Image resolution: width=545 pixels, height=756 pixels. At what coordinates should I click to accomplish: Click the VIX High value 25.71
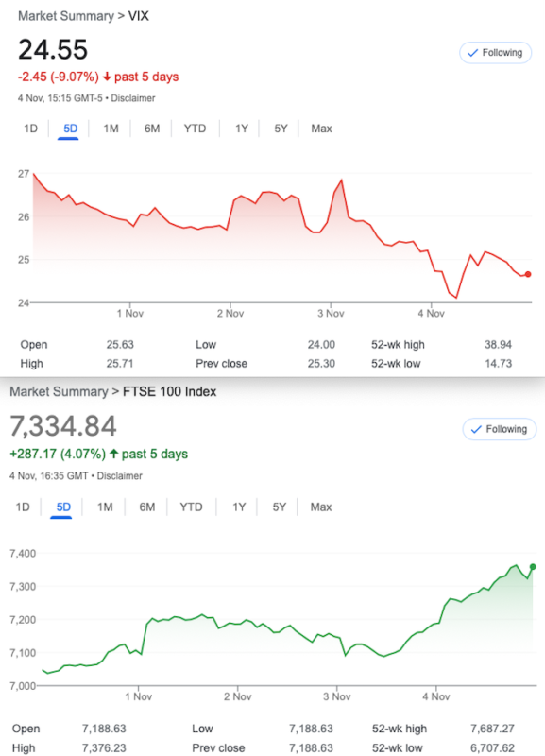120,364
